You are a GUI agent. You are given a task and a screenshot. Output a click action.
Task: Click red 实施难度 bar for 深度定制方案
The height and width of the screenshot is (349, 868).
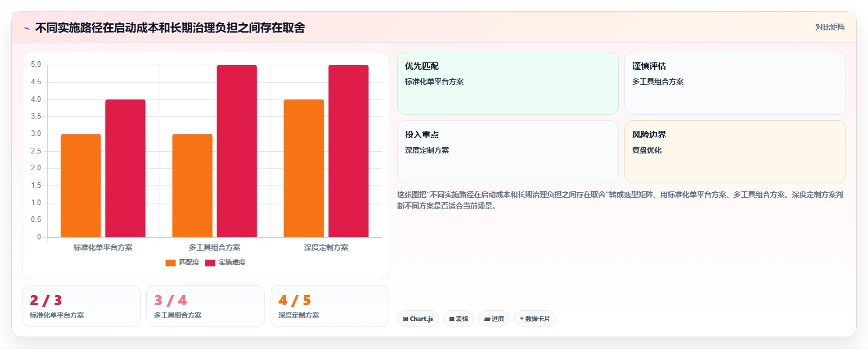[x=349, y=151]
